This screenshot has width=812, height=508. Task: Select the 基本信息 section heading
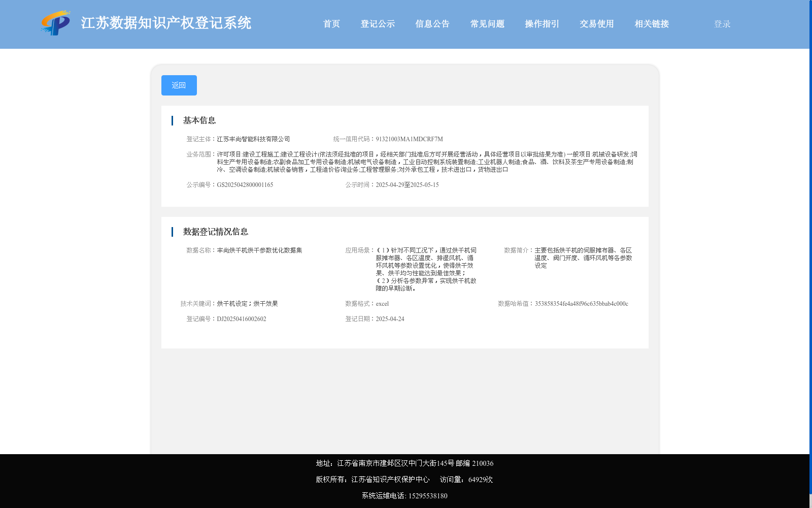(199, 120)
